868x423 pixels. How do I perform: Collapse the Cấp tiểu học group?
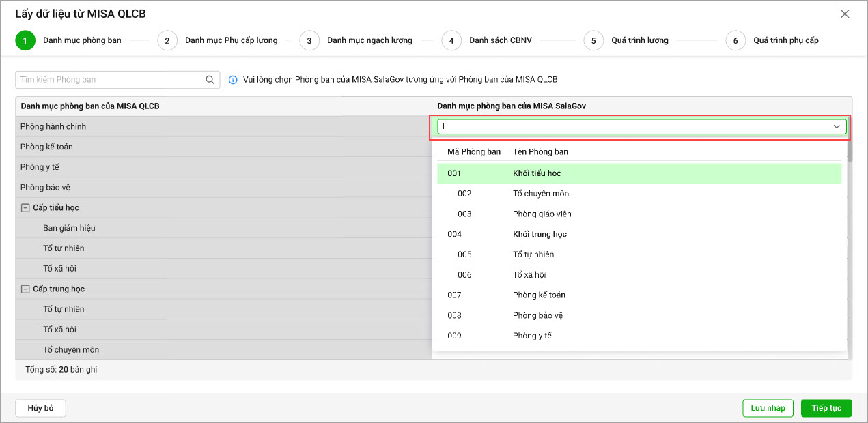(x=25, y=208)
